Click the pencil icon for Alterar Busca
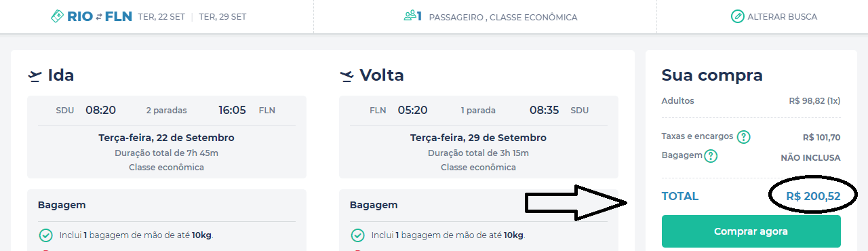 (737, 16)
